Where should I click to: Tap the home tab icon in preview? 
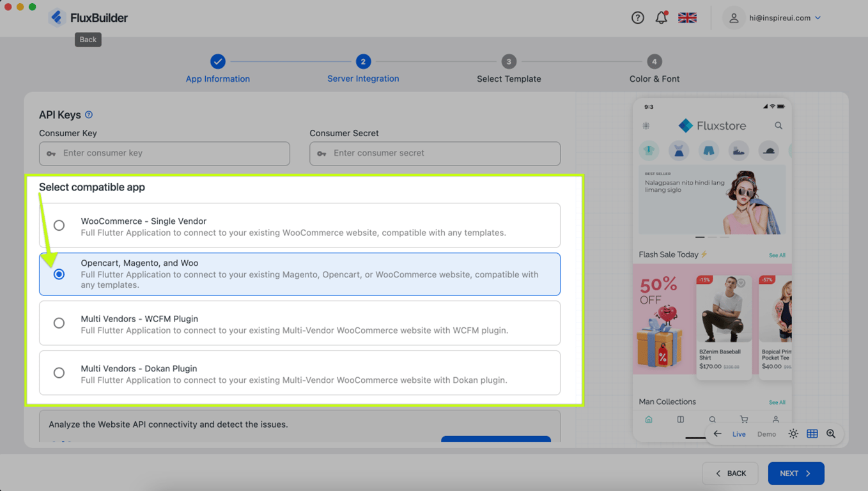coord(649,419)
